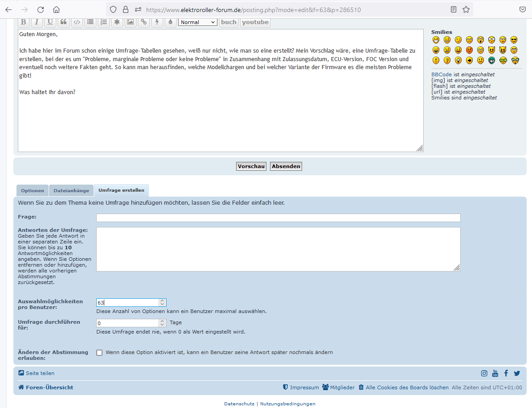Viewport: 532px width, 408px height.
Task: Insert the question mark smiley
Action: [447, 60]
